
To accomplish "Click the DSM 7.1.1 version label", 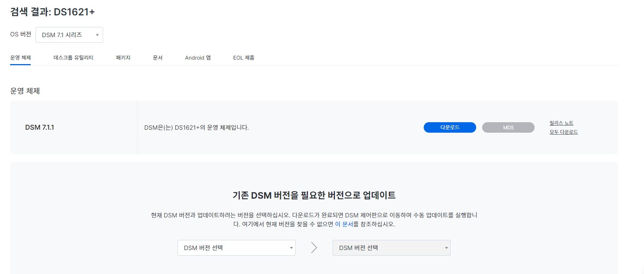I will click(x=40, y=127).
